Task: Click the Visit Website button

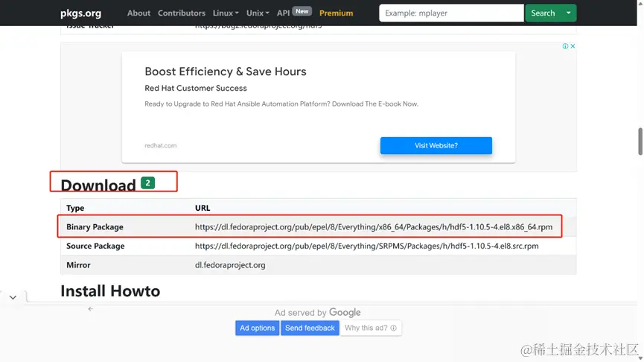Action: coord(436,145)
